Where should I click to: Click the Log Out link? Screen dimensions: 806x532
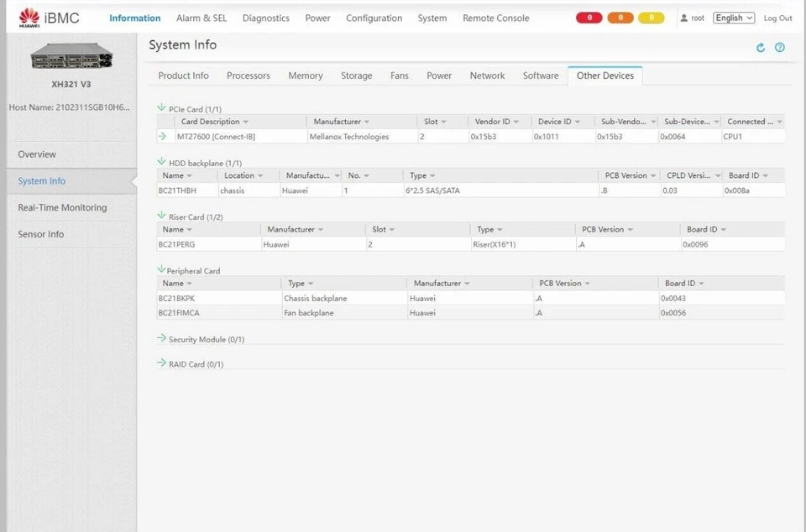(x=777, y=17)
